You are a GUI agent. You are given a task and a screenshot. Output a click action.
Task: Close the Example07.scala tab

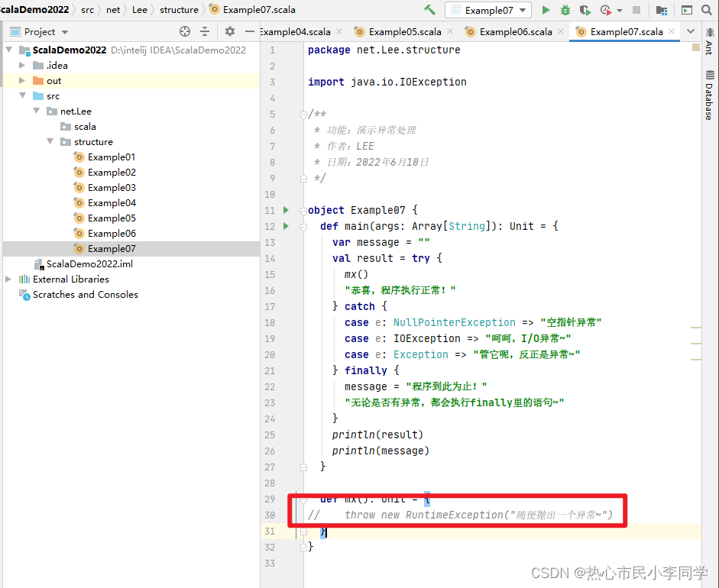tap(672, 31)
